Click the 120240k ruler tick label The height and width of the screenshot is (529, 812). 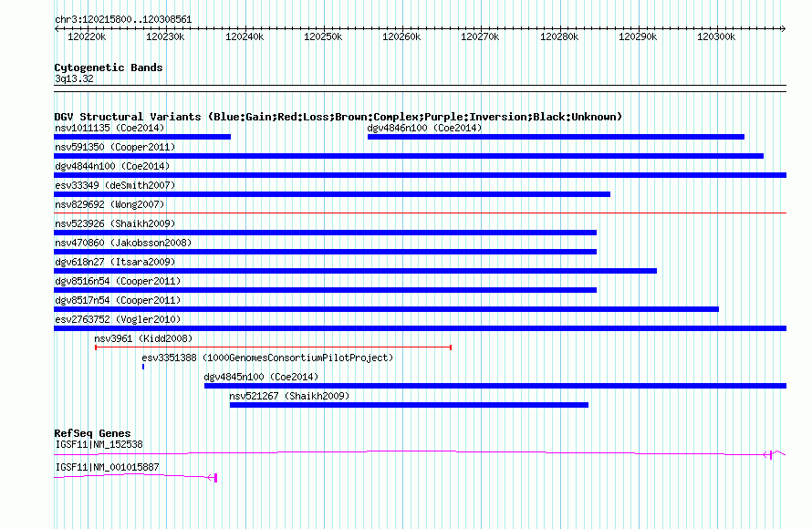244,36
